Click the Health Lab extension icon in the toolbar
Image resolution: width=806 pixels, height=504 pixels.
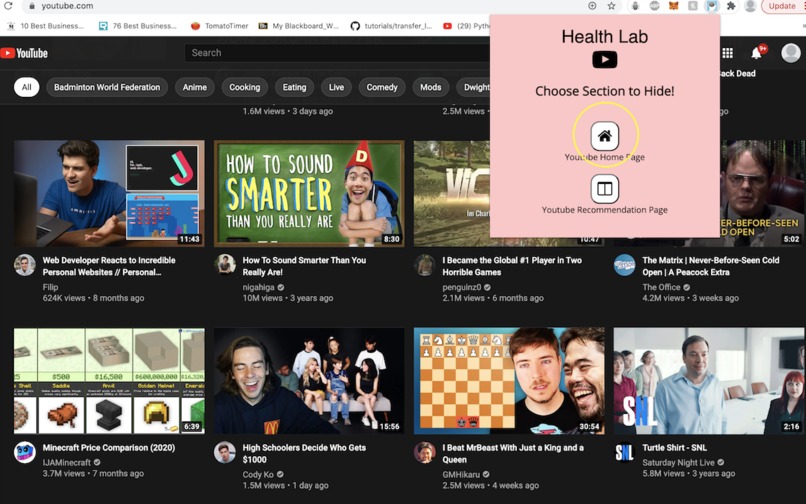point(712,6)
